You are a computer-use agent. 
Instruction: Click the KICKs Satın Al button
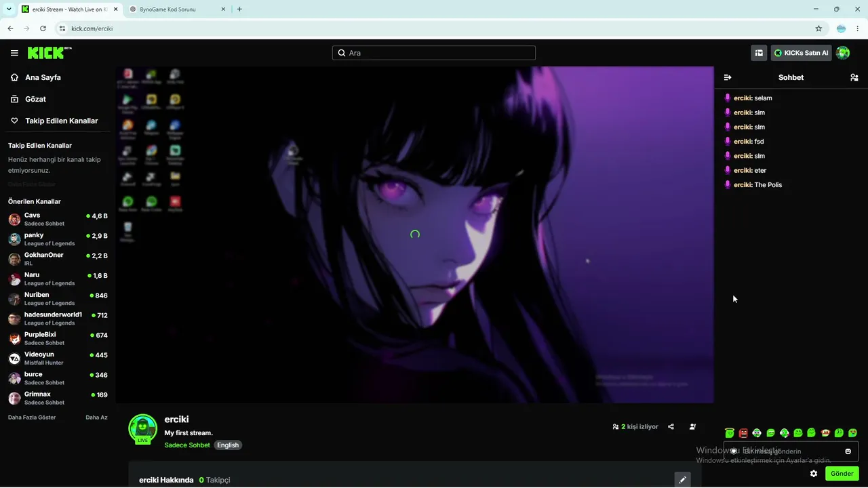coord(802,53)
